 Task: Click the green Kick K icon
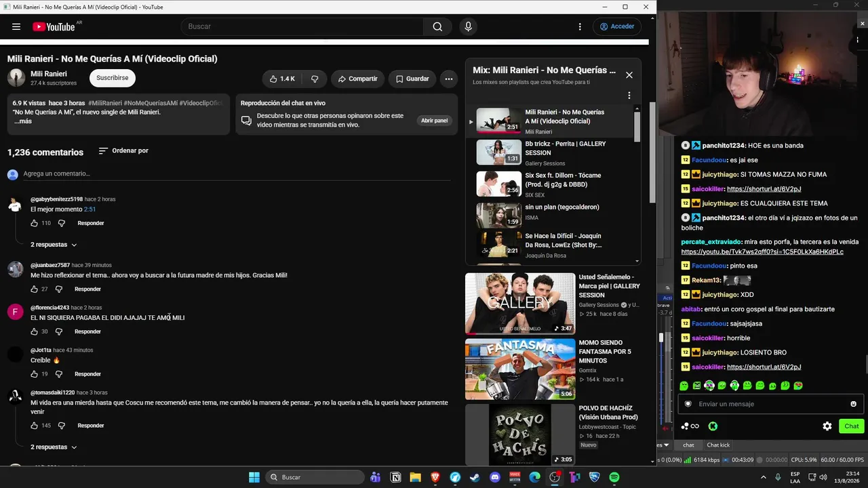pos(713,426)
